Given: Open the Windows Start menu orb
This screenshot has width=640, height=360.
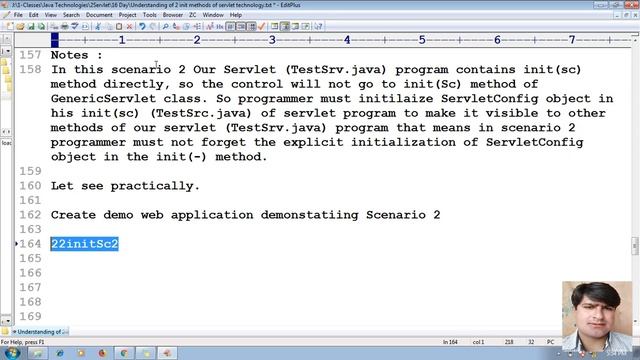Looking at the screenshot, I should (12, 353).
